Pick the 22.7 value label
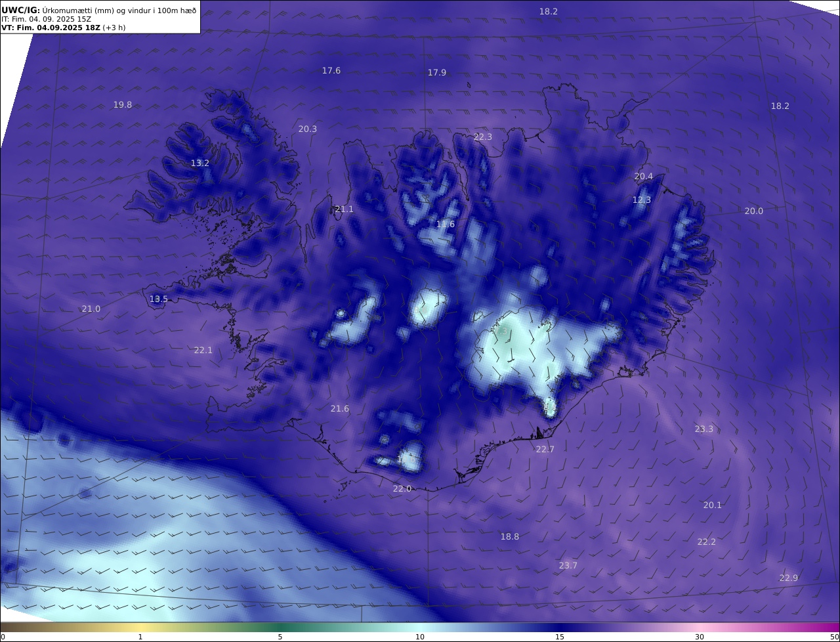 [x=545, y=449]
